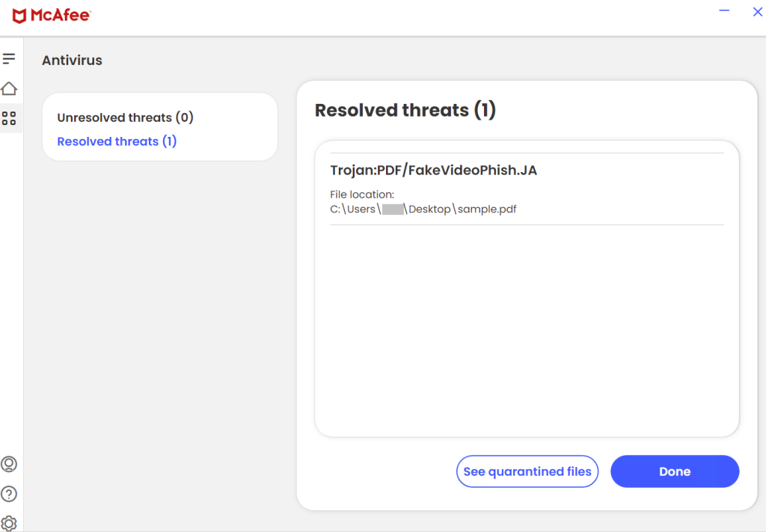This screenshot has height=532, width=766.
Task: Select the Resolved threats (1) tab
Action: click(117, 141)
